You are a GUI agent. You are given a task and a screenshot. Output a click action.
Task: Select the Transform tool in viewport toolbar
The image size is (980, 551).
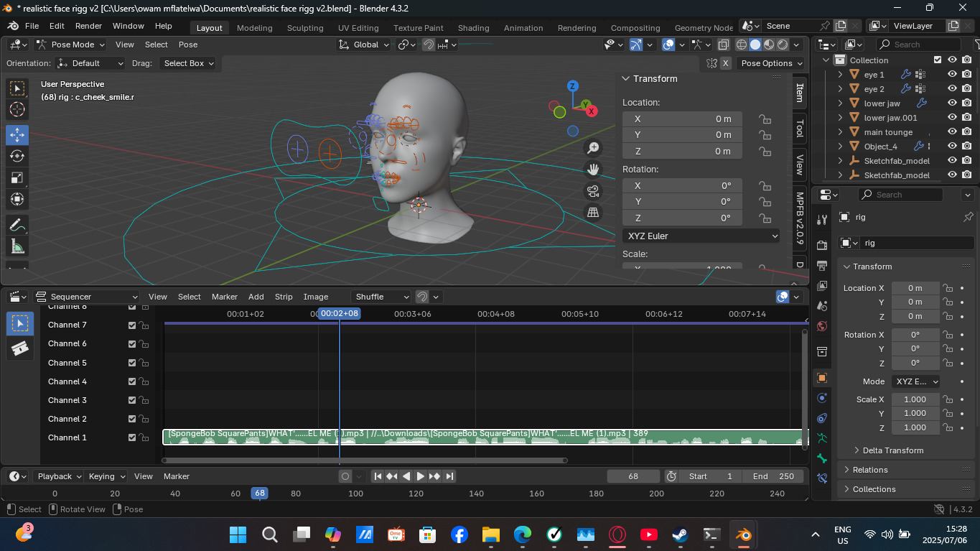tap(17, 199)
